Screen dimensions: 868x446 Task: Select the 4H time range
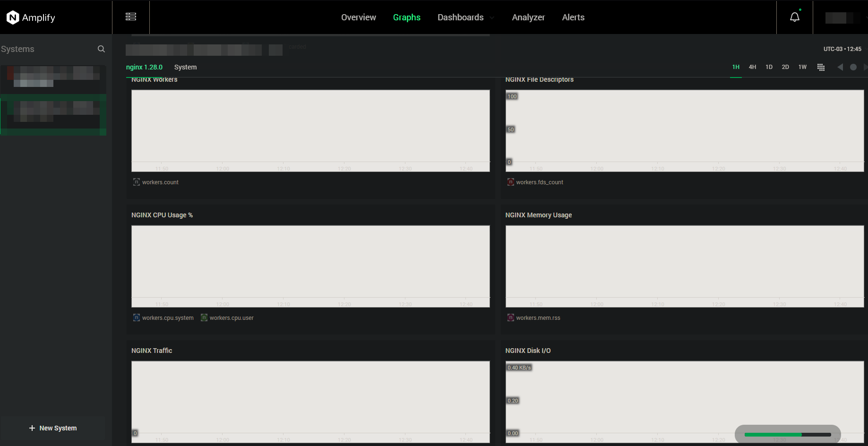coord(752,67)
